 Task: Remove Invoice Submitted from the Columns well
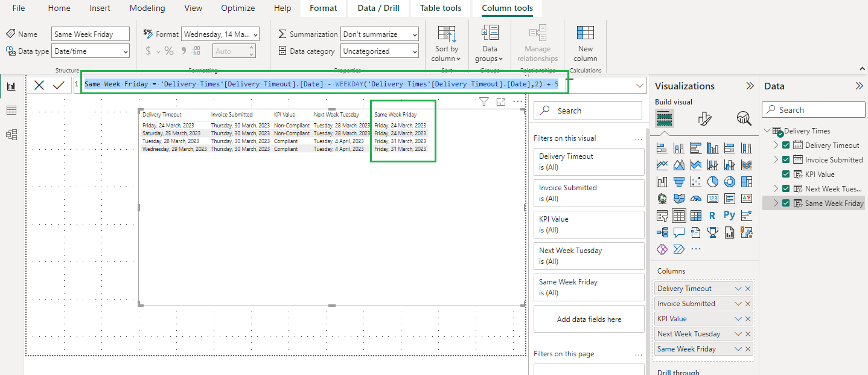[748, 304]
